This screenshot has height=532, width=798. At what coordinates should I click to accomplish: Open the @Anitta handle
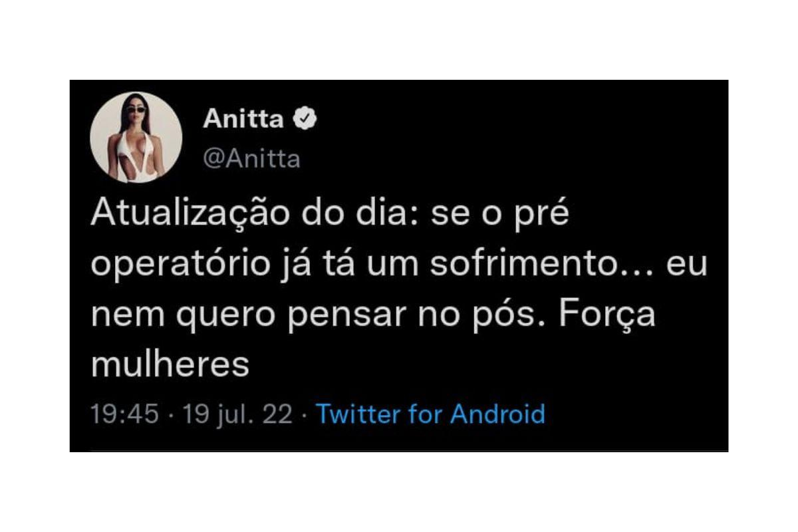point(252,160)
